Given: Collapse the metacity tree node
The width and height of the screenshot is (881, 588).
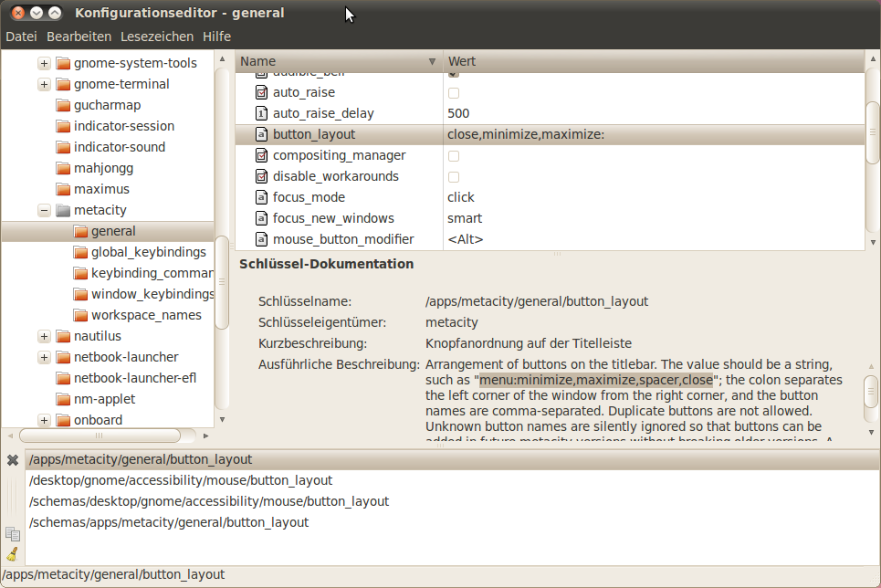Looking at the screenshot, I should [44, 210].
